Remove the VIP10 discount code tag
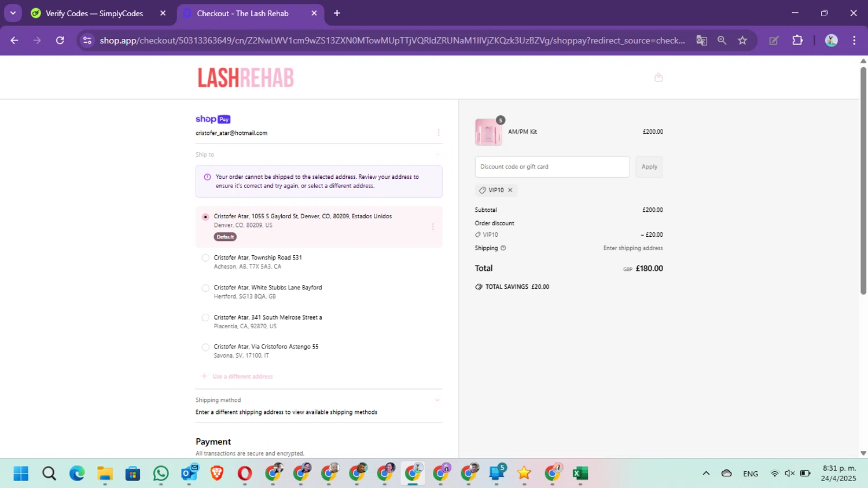 tap(510, 190)
